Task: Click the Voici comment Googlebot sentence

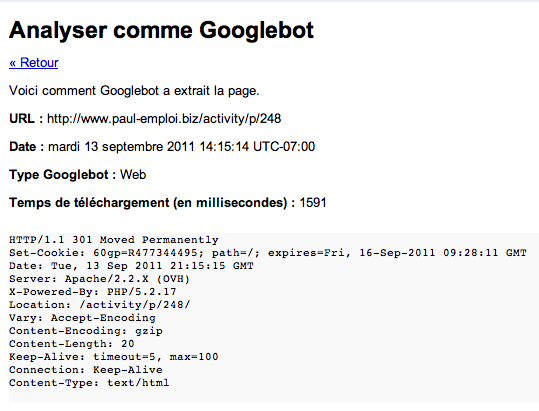Action: click(134, 91)
